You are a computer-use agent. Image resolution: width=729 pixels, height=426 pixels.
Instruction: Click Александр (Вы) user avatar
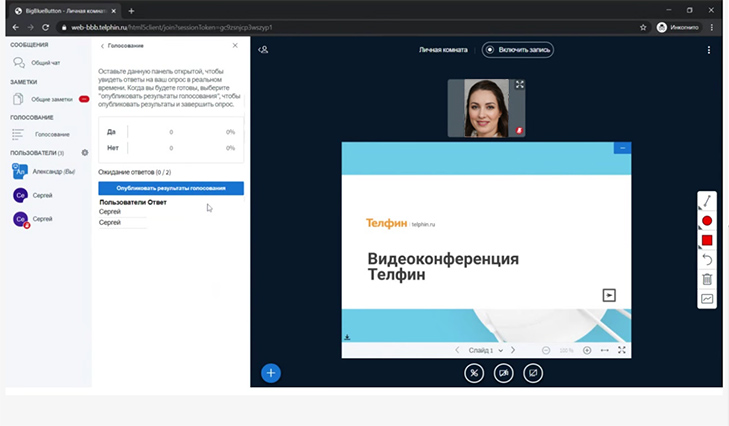tap(20, 172)
